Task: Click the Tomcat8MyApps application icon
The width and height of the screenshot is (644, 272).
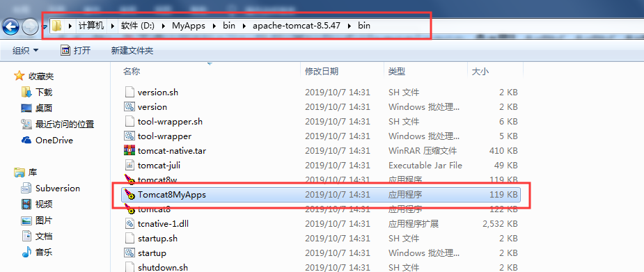Action: tap(129, 195)
